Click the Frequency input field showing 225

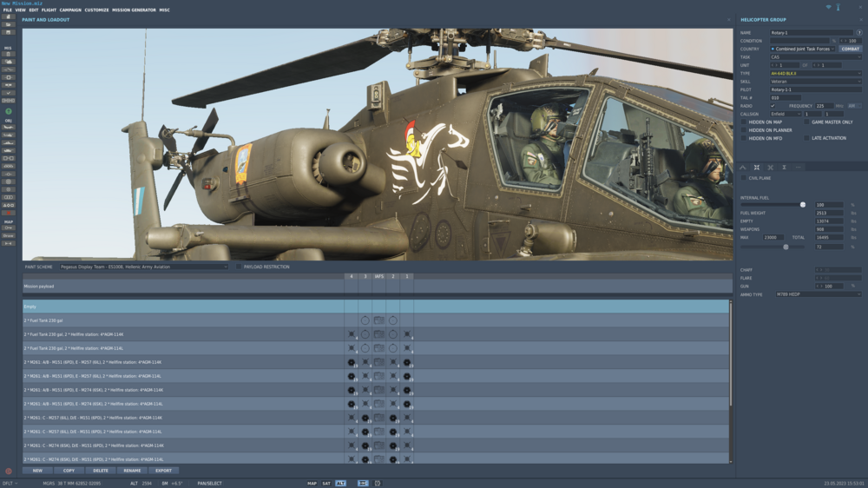point(824,106)
